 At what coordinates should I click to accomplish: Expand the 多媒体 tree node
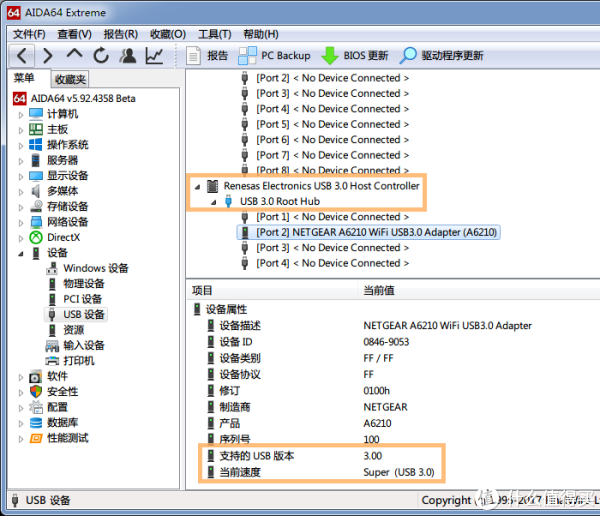[21, 192]
